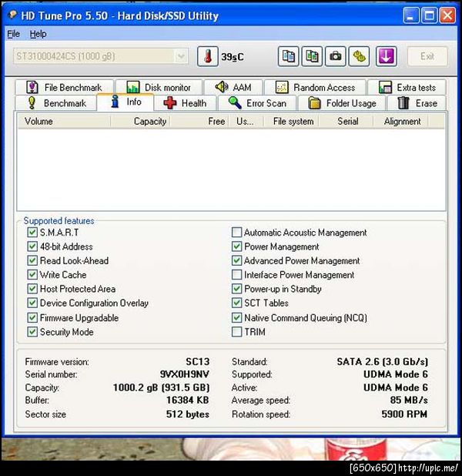Switch to the Erase tab

[417, 103]
